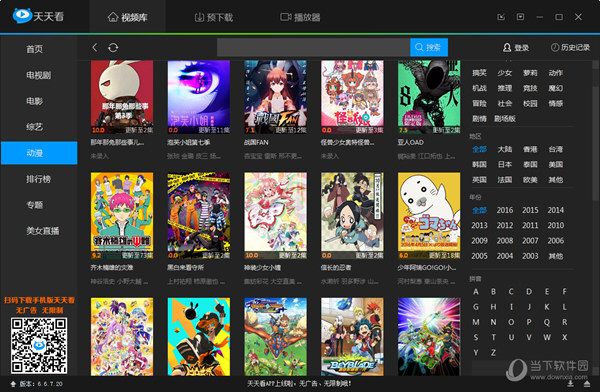Click the download icon in status bar

(570, 384)
